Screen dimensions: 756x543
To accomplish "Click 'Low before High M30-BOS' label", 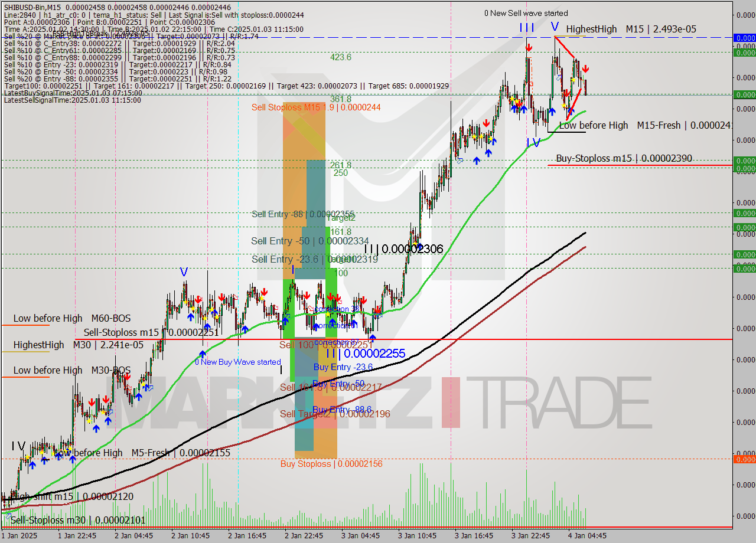I will point(72,370).
